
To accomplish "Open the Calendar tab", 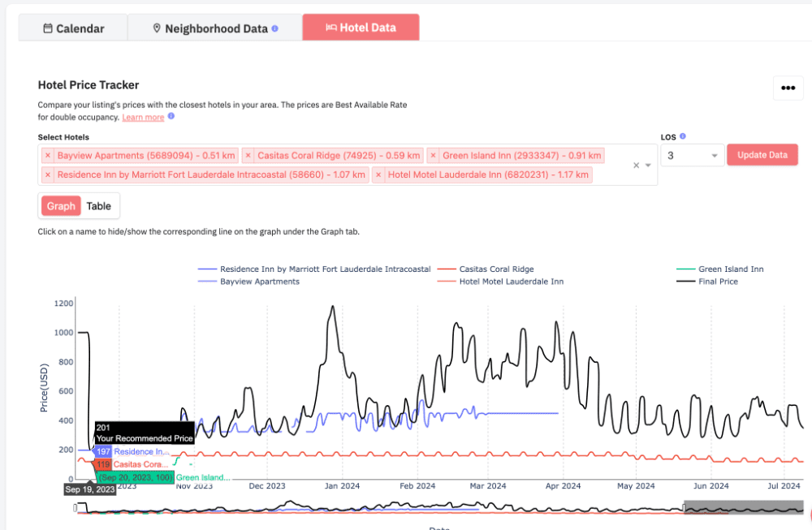I will 73,28.
